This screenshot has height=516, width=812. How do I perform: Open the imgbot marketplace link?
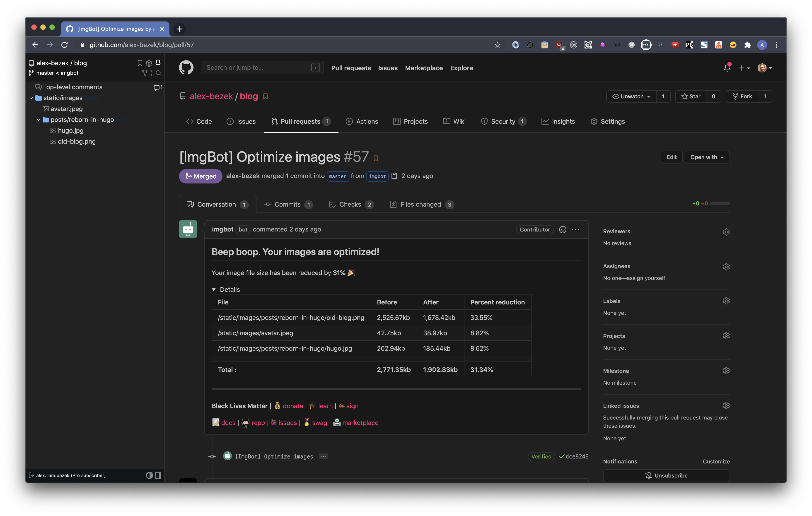(x=360, y=423)
